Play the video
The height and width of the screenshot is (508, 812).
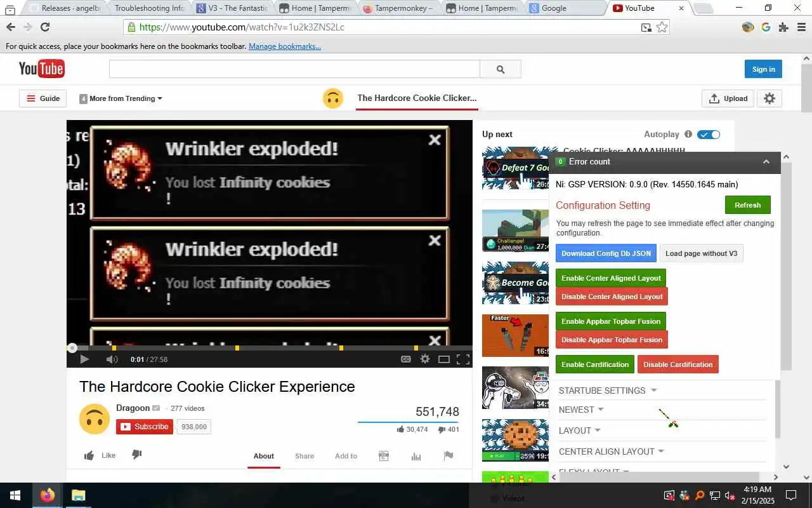84,359
